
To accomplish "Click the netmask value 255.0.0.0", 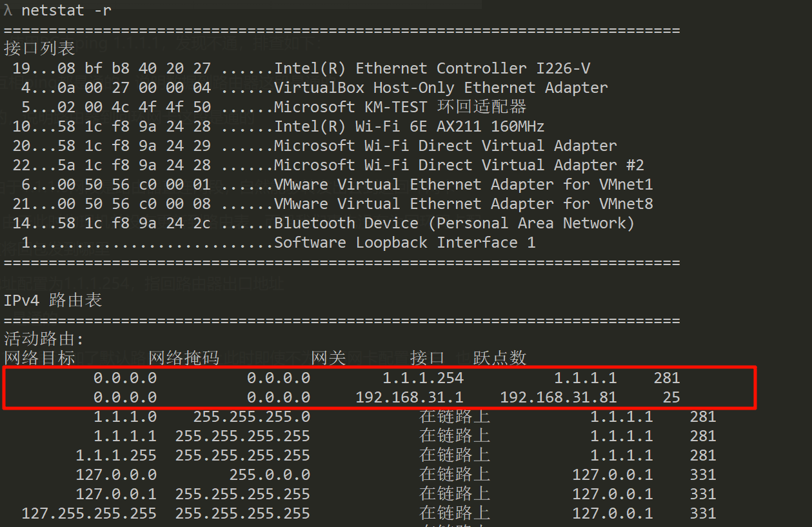I will point(270,475).
